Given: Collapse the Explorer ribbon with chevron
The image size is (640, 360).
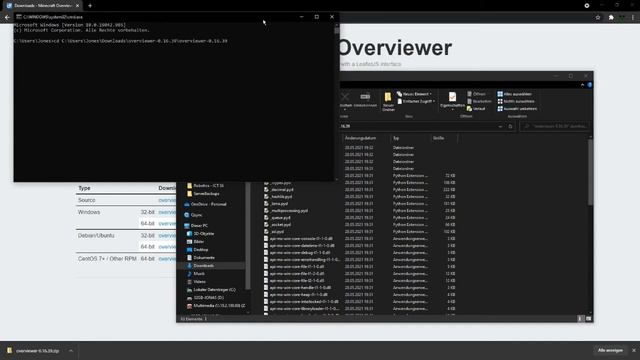Looking at the screenshot, I should (x=582, y=85).
